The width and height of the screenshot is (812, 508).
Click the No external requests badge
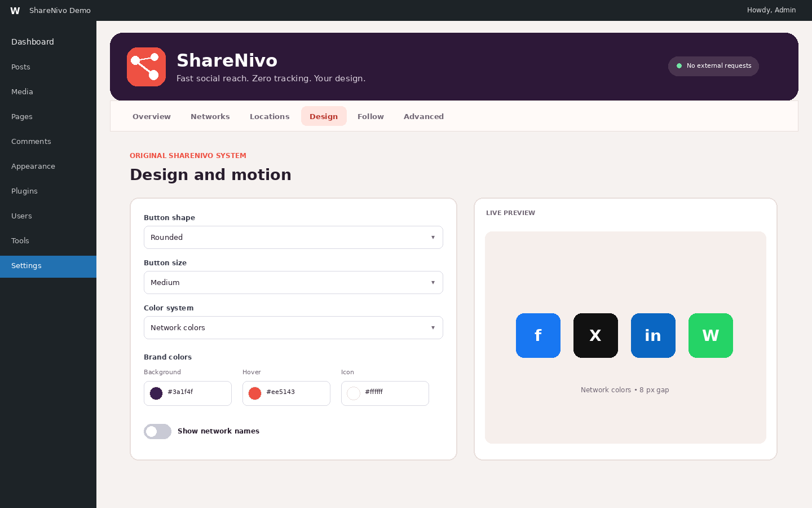coord(713,66)
